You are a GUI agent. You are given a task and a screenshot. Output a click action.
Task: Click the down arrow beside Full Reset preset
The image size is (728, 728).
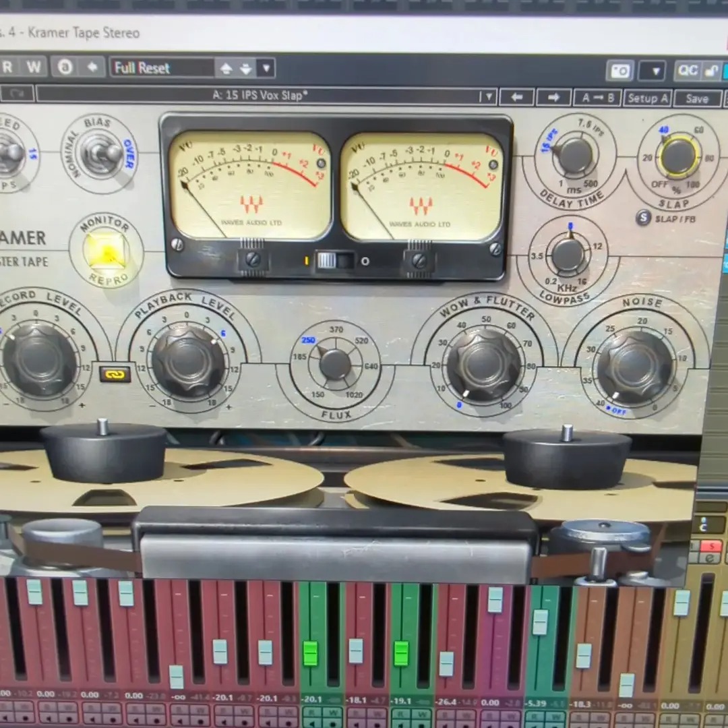(x=246, y=69)
